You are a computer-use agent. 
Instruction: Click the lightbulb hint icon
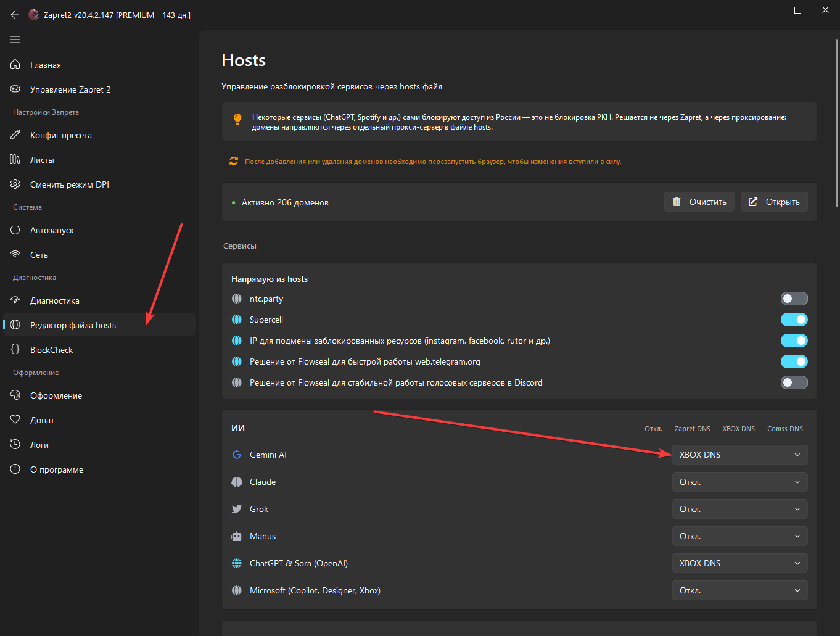click(x=237, y=119)
